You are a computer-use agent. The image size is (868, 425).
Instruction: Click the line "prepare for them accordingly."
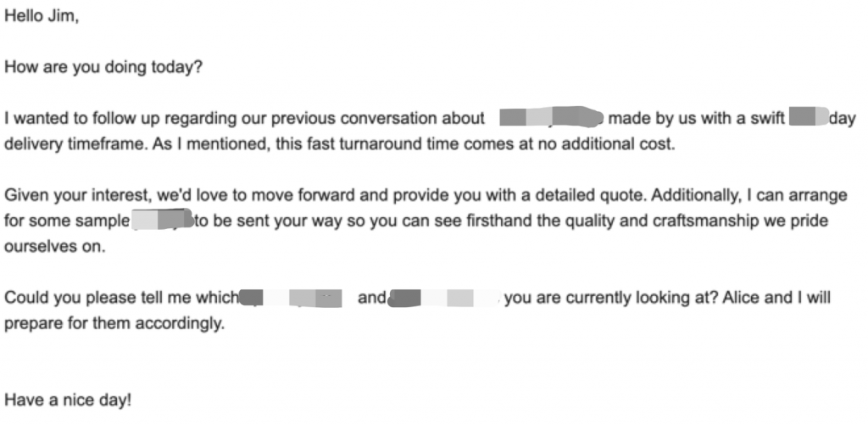pos(115,323)
